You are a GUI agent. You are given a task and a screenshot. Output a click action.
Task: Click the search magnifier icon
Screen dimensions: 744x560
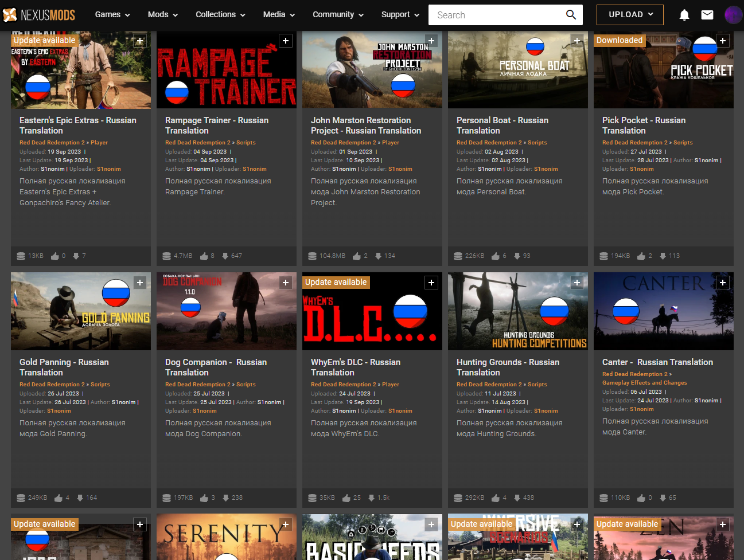[571, 15]
